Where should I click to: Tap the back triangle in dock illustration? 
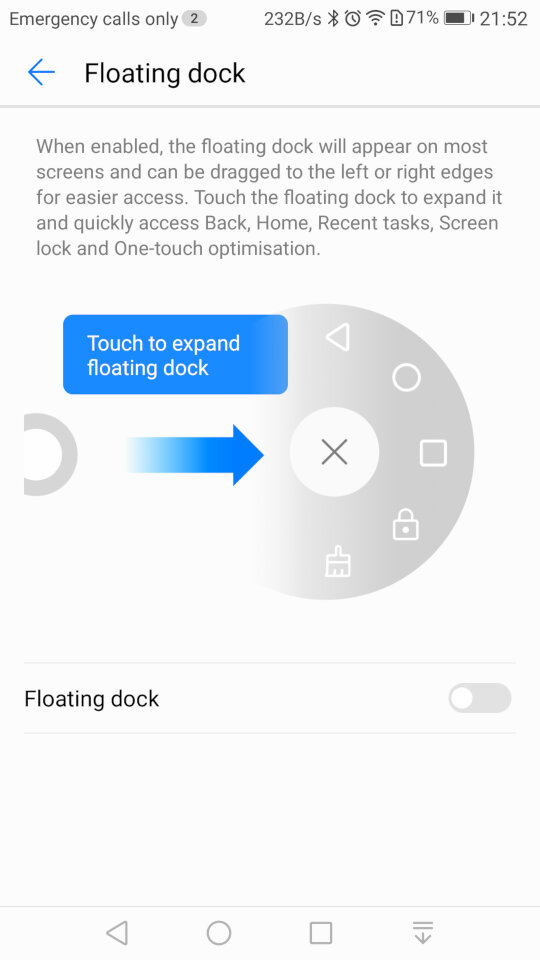(338, 337)
